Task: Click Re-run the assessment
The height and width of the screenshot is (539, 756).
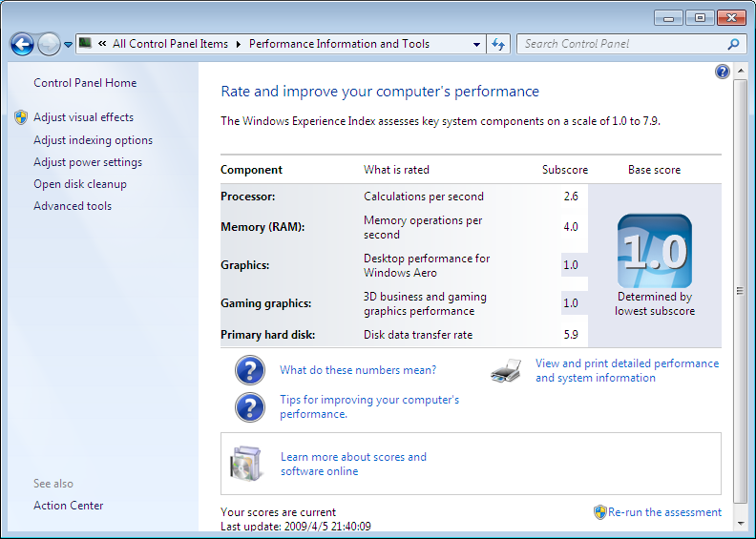Action: point(664,512)
